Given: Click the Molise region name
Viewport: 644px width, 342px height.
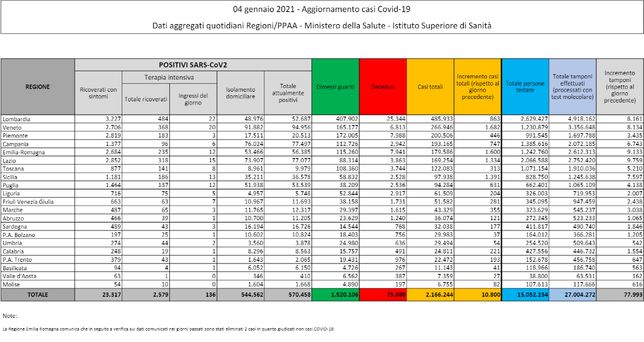Looking at the screenshot, I should point(11,284).
